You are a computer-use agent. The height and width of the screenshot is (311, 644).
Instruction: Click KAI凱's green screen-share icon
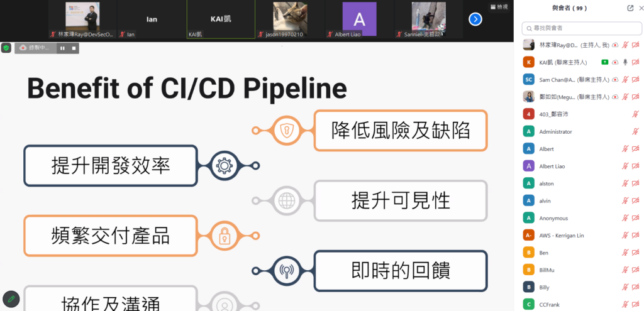click(x=604, y=62)
